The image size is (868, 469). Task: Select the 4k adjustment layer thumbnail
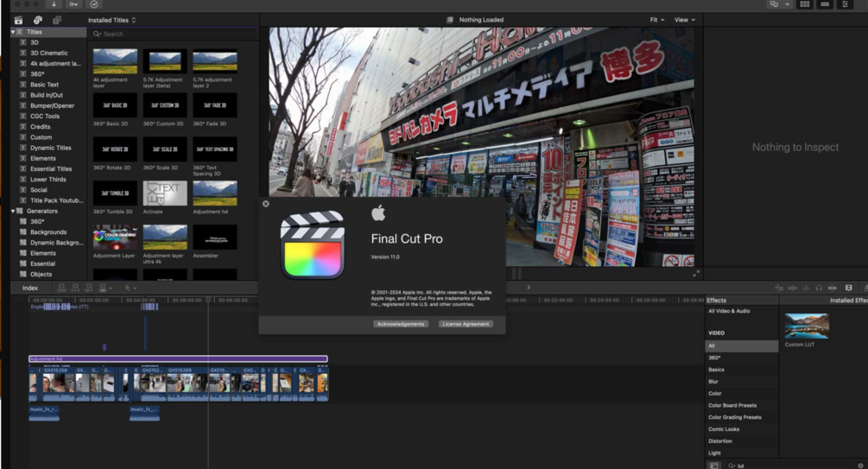pos(115,61)
